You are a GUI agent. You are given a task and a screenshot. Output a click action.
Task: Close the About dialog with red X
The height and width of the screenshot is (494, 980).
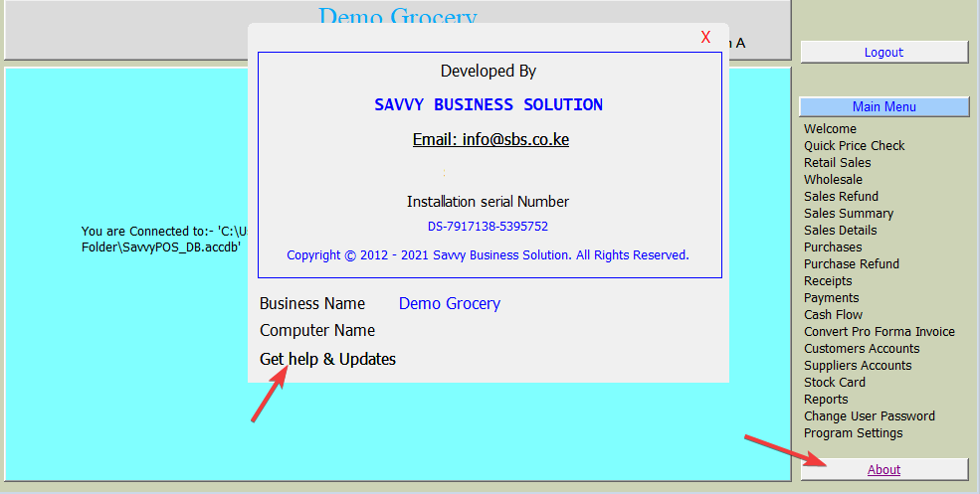pyautogui.click(x=705, y=38)
